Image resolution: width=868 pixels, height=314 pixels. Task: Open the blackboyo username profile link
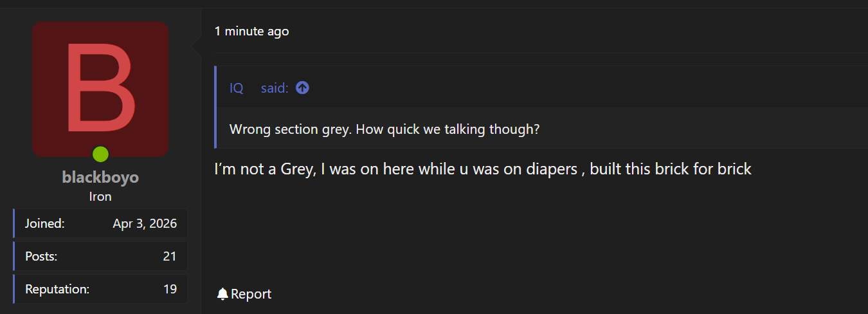click(x=100, y=178)
